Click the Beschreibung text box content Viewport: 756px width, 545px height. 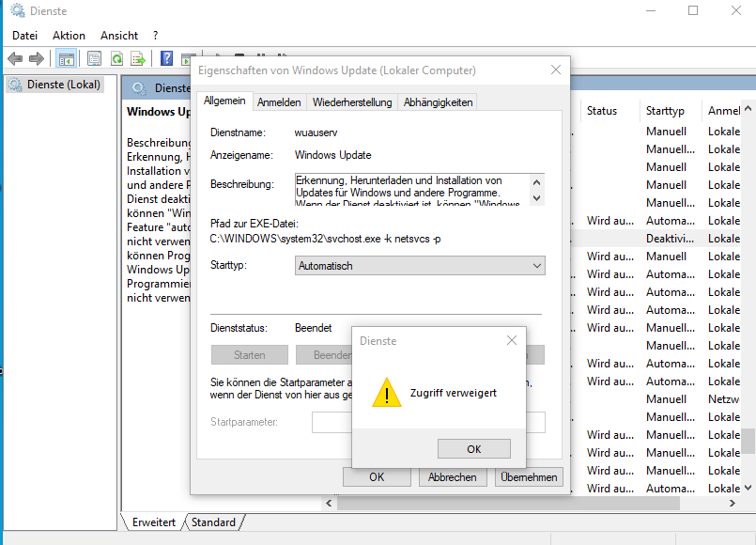point(412,190)
